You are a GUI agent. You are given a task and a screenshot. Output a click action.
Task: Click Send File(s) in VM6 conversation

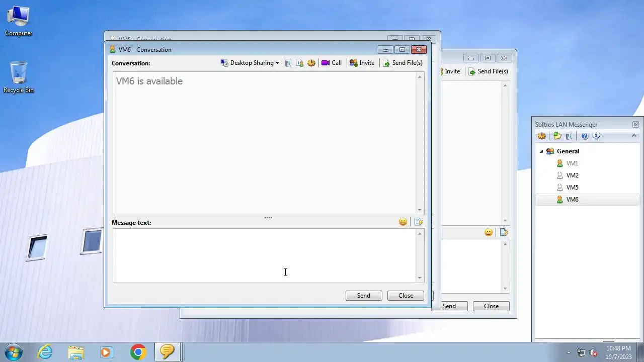click(403, 63)
